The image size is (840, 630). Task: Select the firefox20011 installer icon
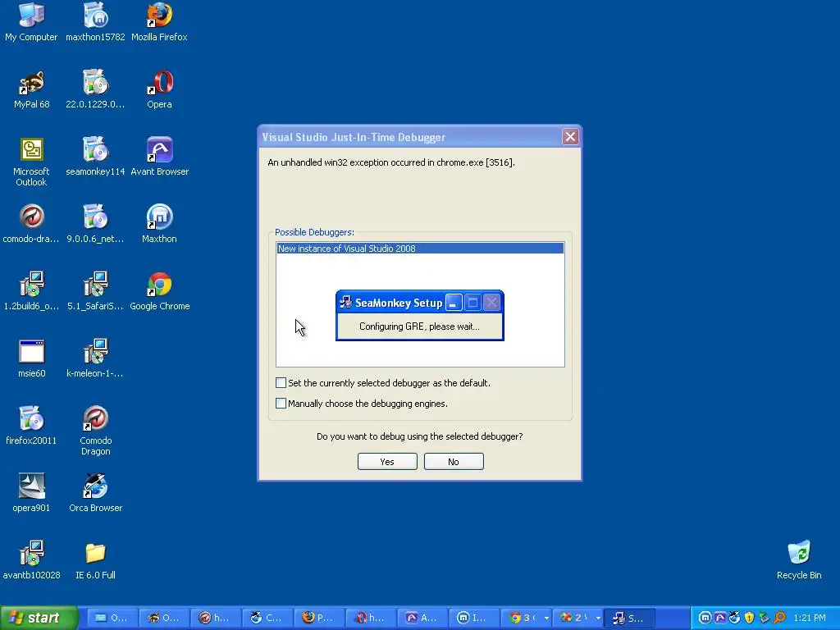tap(31, 426)
